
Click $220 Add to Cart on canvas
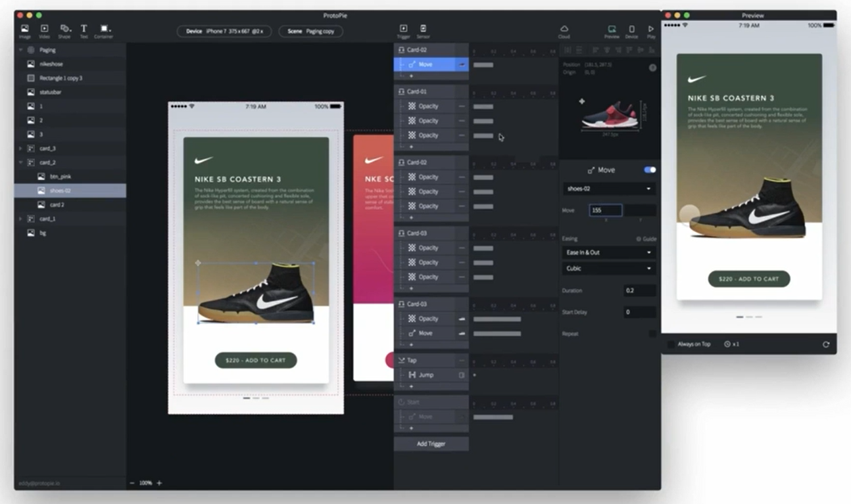click(256, 360)
